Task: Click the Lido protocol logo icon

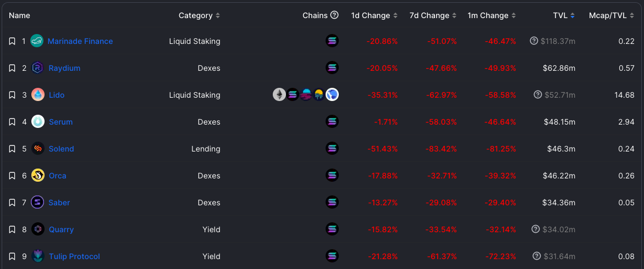Action: pyautogui.click(x=37, y=95)
